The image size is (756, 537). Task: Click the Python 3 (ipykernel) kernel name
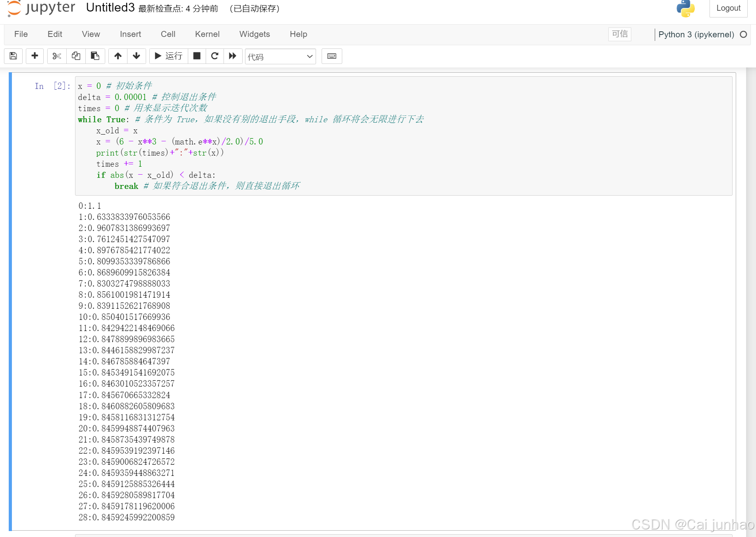point(696,35)
